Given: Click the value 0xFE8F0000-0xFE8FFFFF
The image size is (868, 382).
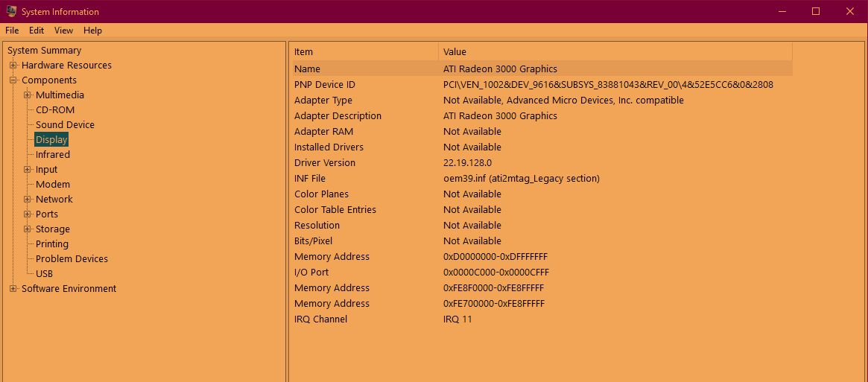Looking at the screenshot, I should click(x=494, y=288).
